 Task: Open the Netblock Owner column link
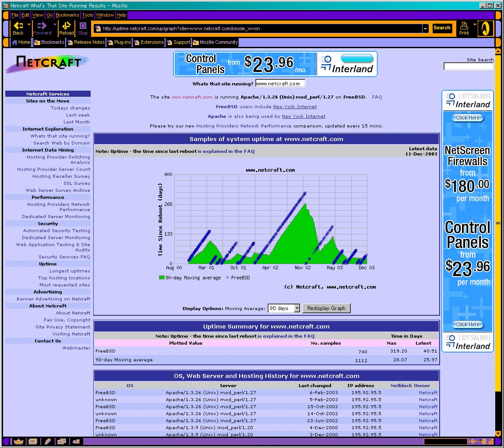410,386
